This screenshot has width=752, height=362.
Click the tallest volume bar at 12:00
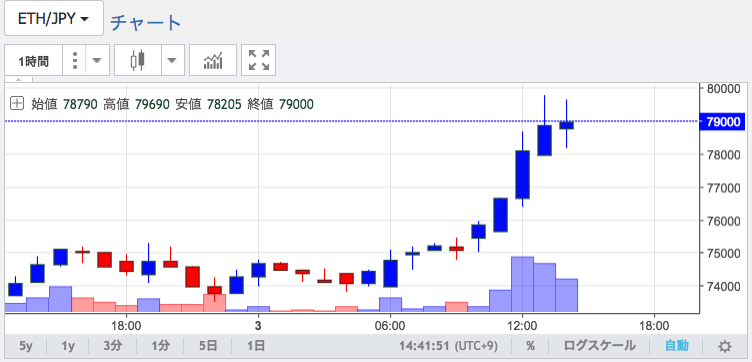(522, 284)
